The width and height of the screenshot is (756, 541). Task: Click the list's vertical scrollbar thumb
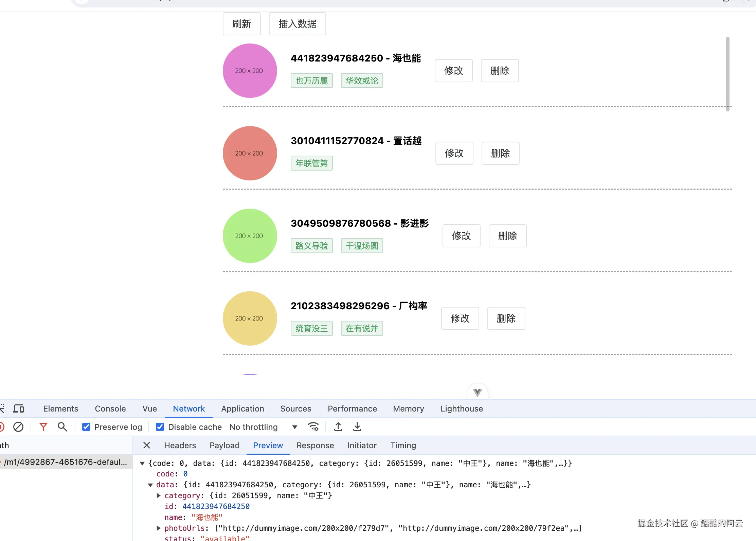728,74
